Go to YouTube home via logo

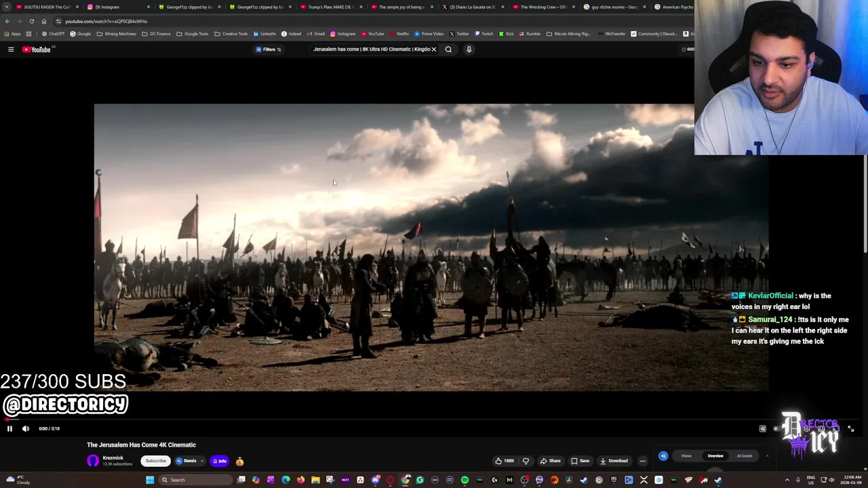[38, 49]
